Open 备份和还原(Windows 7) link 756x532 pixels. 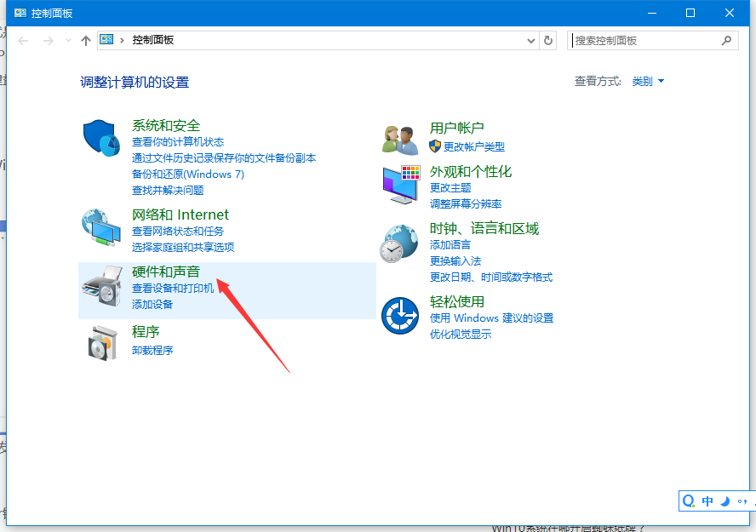(x=188, y=174)
